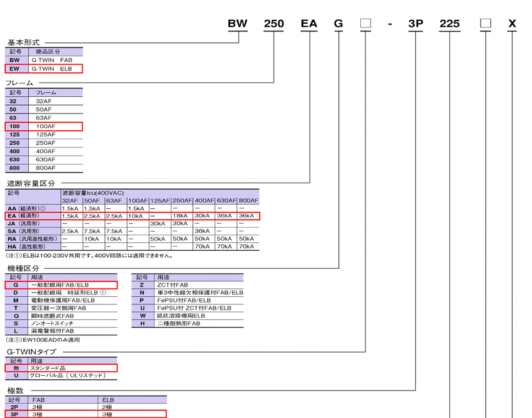The width and height of the screenshot is (532, 418).
Task: Click the "EA (経済形)" row label
Action: pos(23,216)
